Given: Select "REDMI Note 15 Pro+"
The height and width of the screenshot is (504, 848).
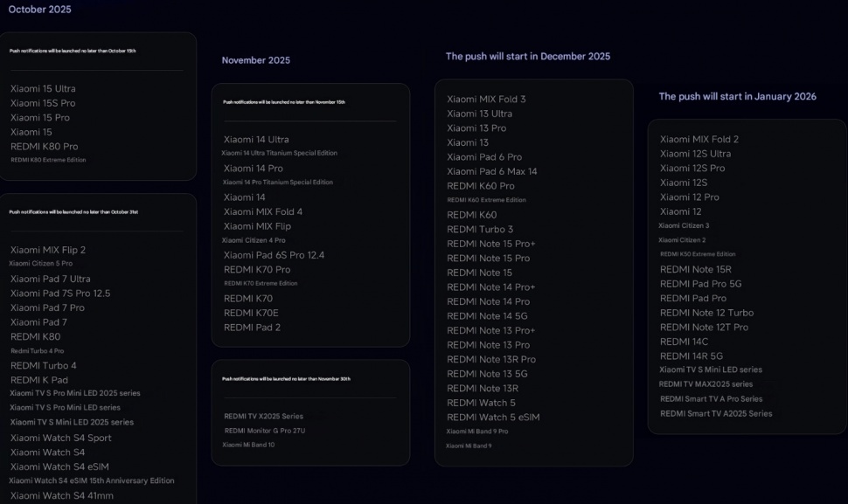Looking at the screenshot, I should [x=491, y=245].
